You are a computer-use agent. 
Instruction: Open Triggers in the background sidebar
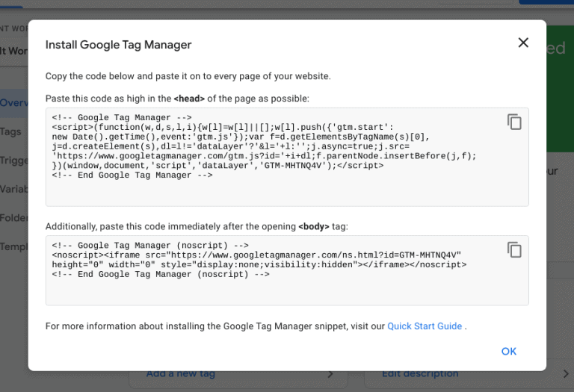point(14,161)
